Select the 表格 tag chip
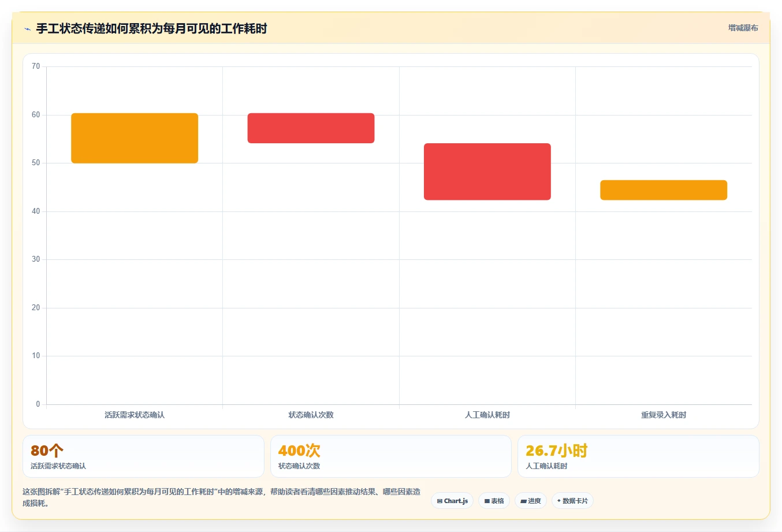This screenshot has height=532, width=782. tap(494, 501)
